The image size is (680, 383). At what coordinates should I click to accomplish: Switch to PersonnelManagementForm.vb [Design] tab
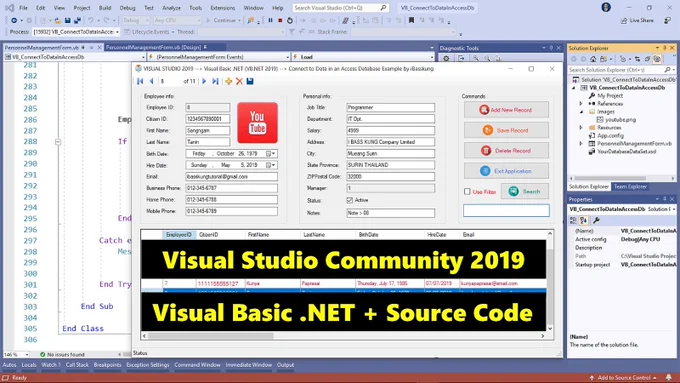pos(153,47)
